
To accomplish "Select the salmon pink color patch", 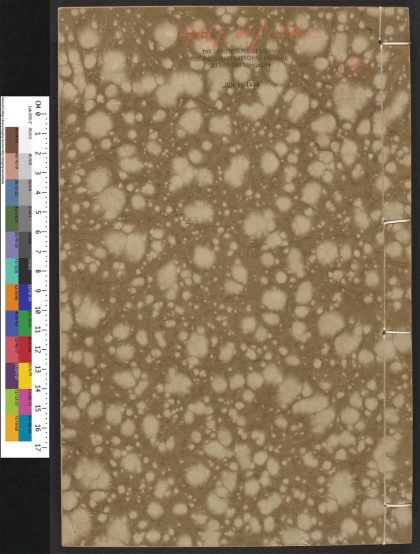I will point(12,166).
